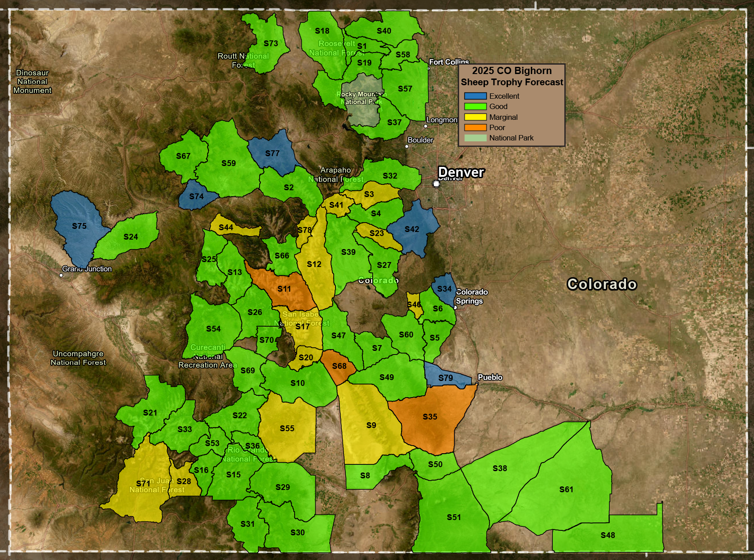Click the Pueblo city label
The image size is (754, 560).
point(490,377)
